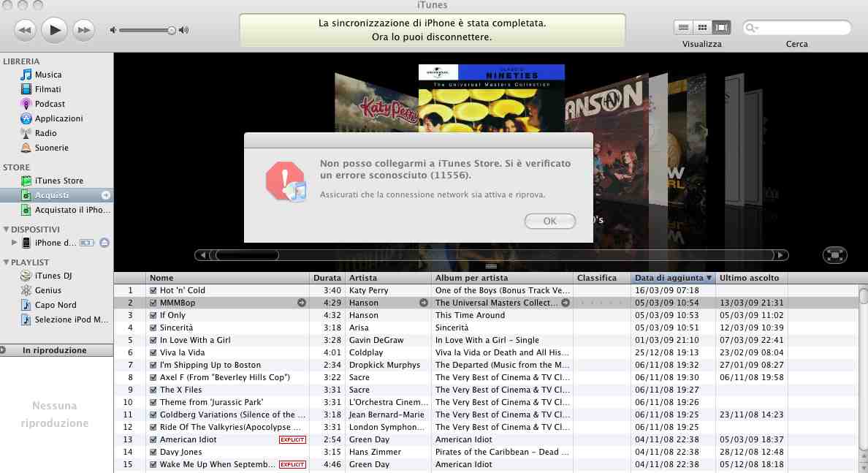
Task: Click store arrow next to Hanson artist
Action: [x=424, y=303]
